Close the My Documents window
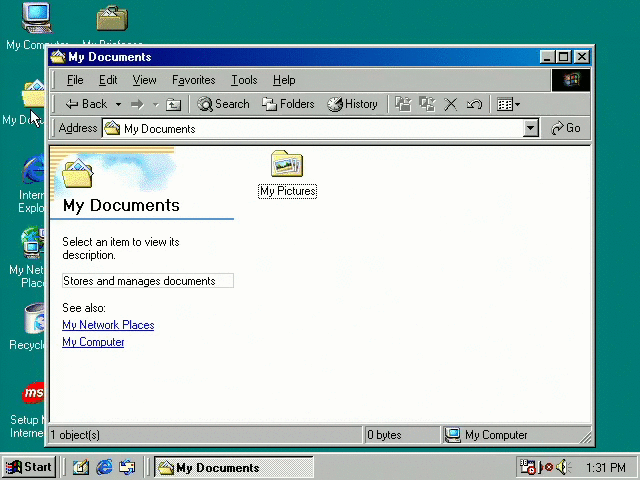The width and height of the screenshot is (640, 480). click(582, 57)
